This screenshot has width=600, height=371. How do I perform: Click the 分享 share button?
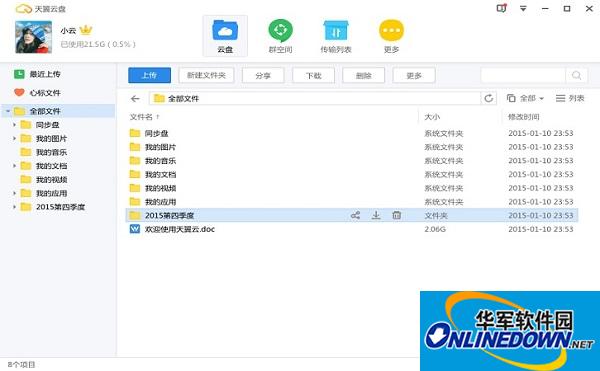263,75
